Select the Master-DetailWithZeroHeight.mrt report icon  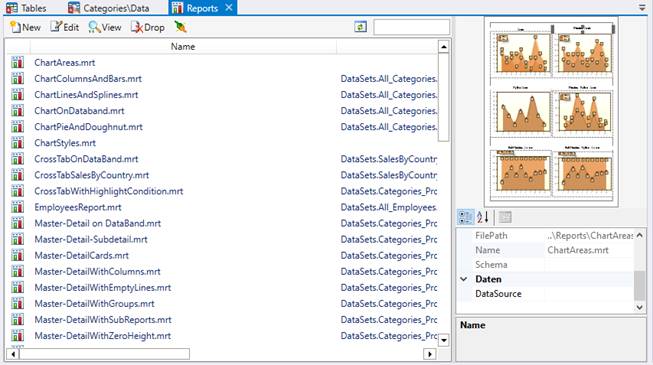[17, 335]
